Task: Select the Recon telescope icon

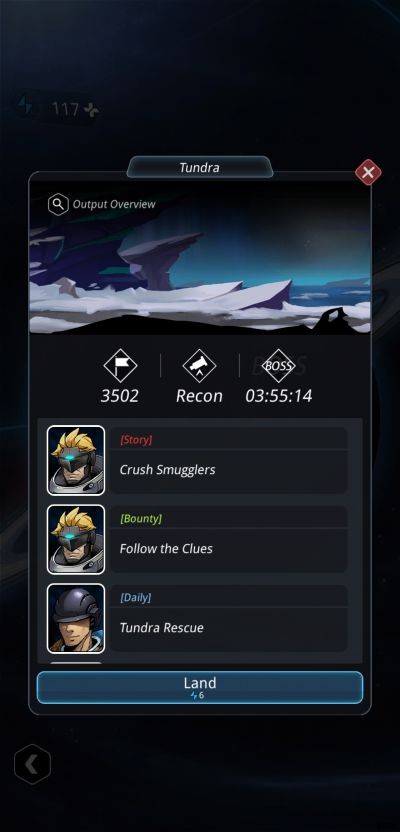Action: [x=199, y=366]
